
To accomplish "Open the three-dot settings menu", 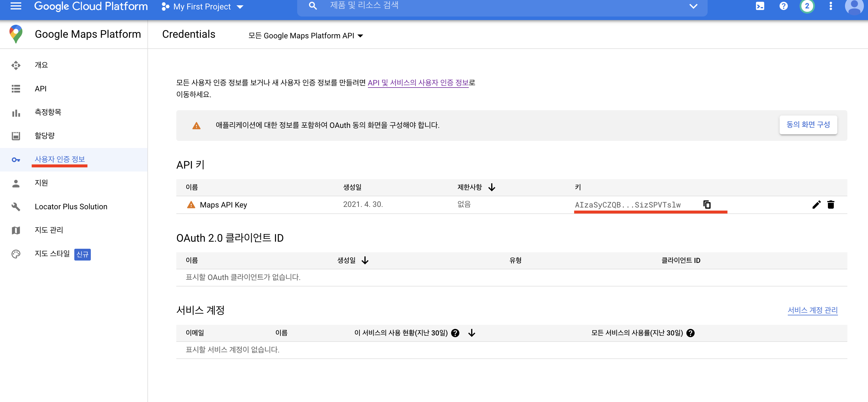I will 831,6.
